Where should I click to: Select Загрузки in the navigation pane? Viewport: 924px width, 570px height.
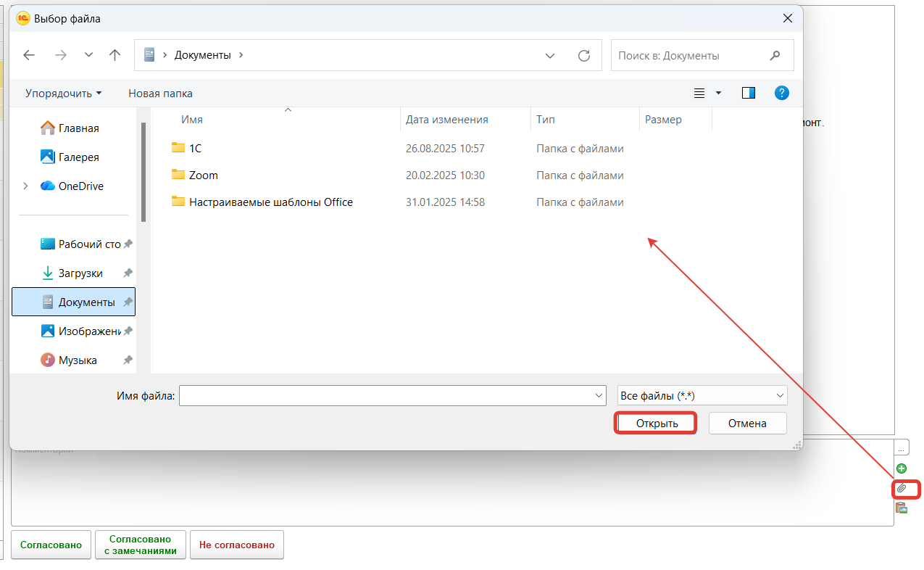pos(80,273)
